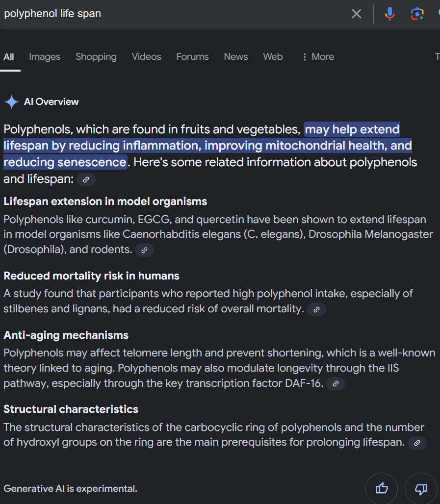Give thumbs up feedback on AI Overview
440x504 pixels.
(382, 489)
